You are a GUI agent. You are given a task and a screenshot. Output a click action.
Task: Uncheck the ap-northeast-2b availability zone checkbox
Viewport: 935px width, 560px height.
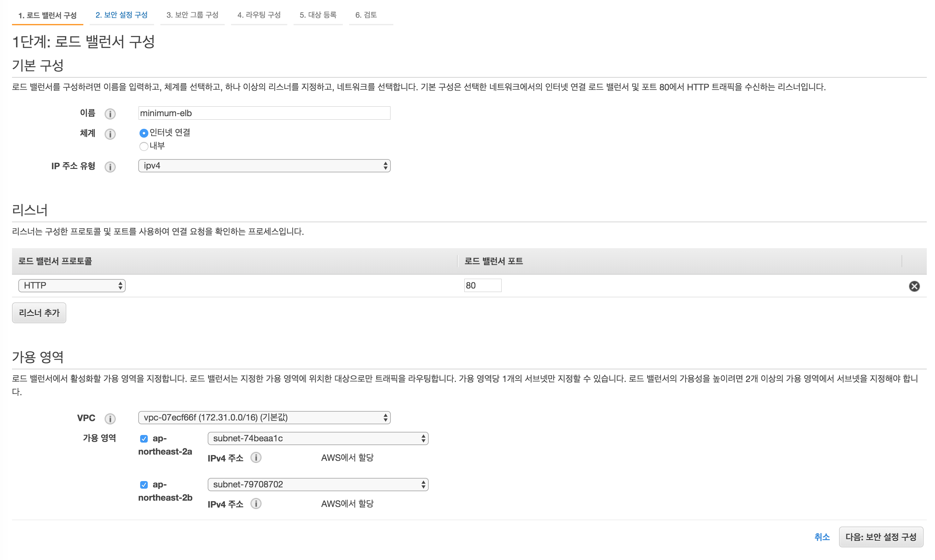pos(144,485)
